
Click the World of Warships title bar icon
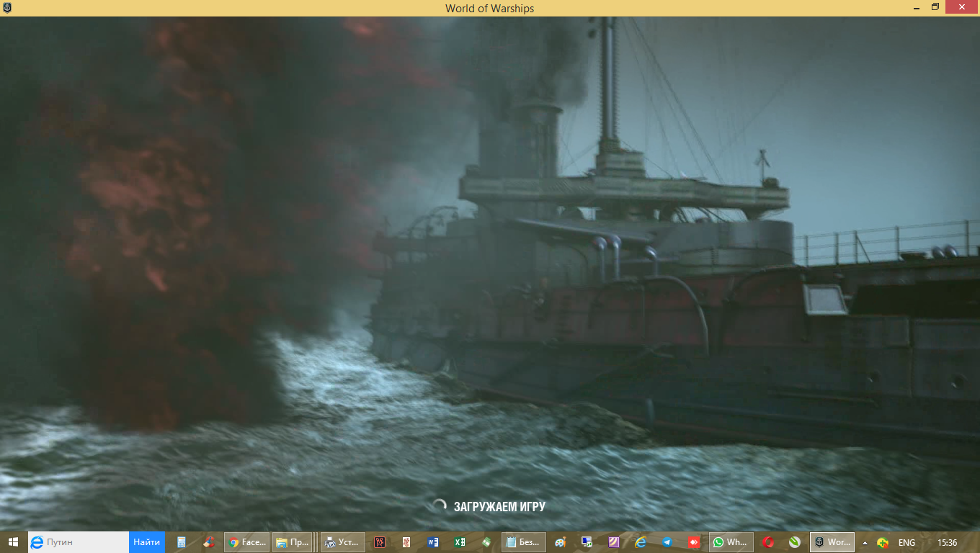6,8
